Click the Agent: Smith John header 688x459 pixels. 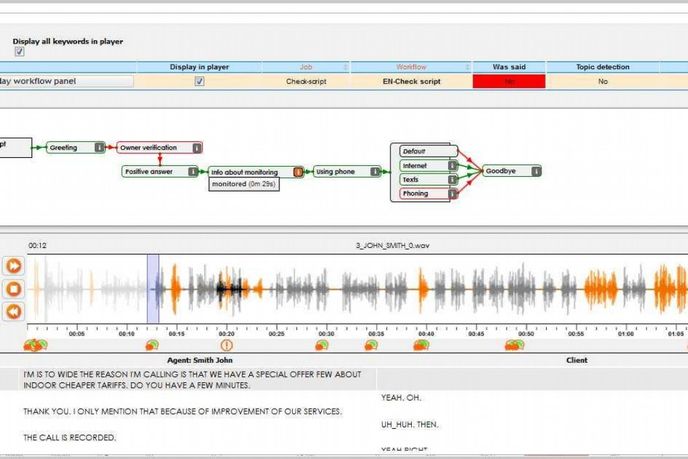tap(200, 360)
